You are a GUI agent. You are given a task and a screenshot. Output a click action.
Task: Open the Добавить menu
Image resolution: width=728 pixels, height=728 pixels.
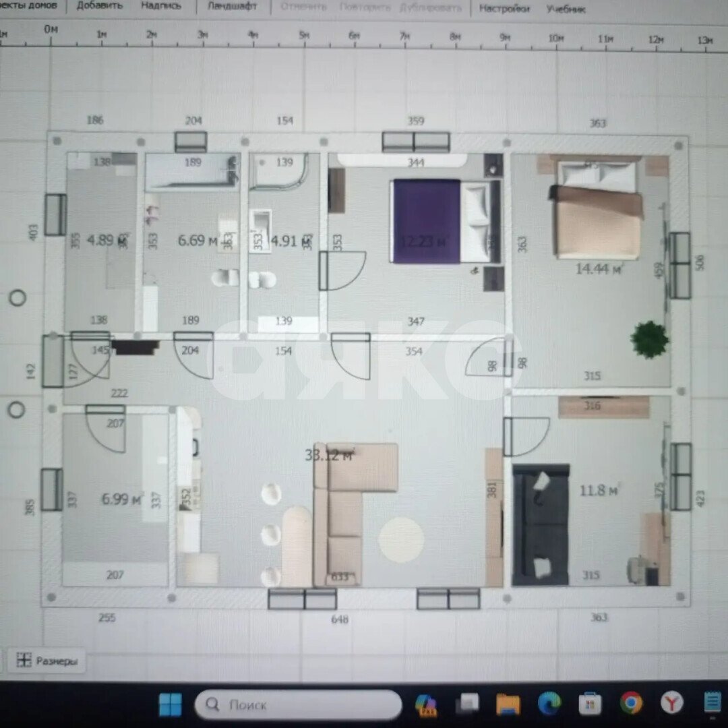tap(99, 5)
